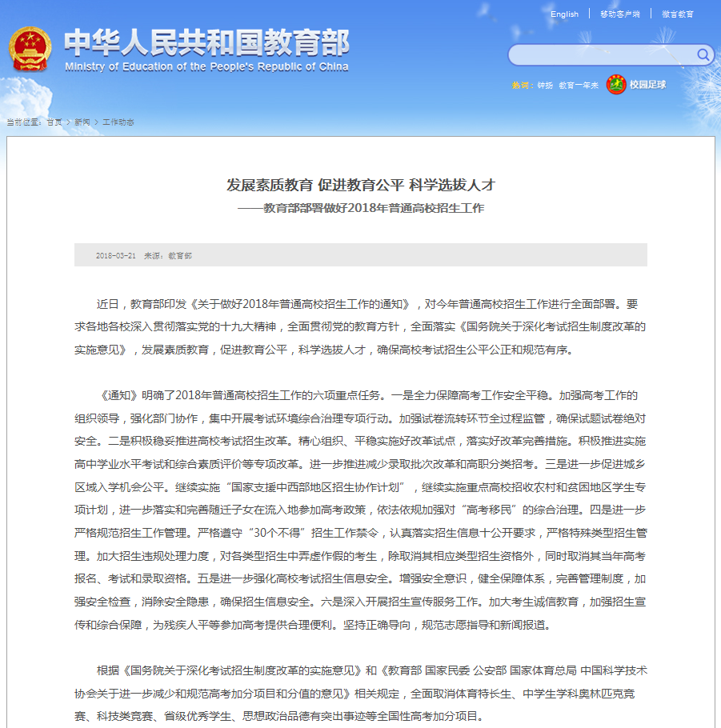Click the paragraph starting with 近日，教育部印发

tap(360, 327)
